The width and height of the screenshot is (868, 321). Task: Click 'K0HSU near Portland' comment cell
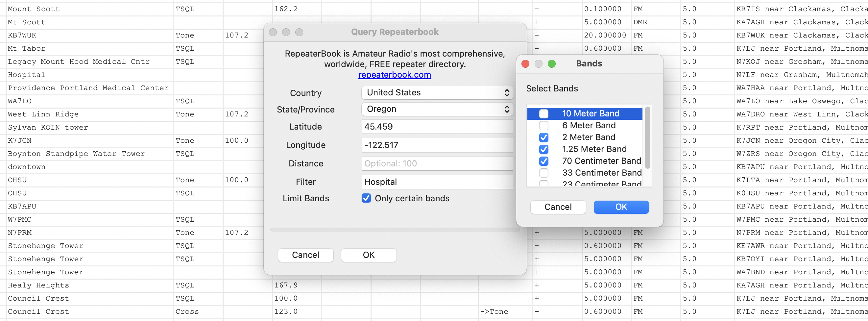point(801,193)
